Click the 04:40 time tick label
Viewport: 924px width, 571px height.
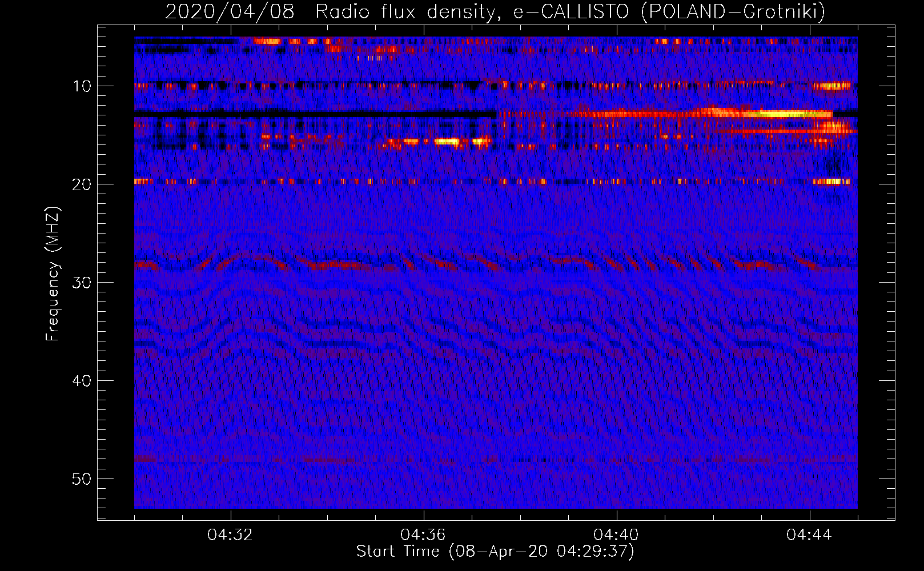pyautogui.click(x=616, y=535)
